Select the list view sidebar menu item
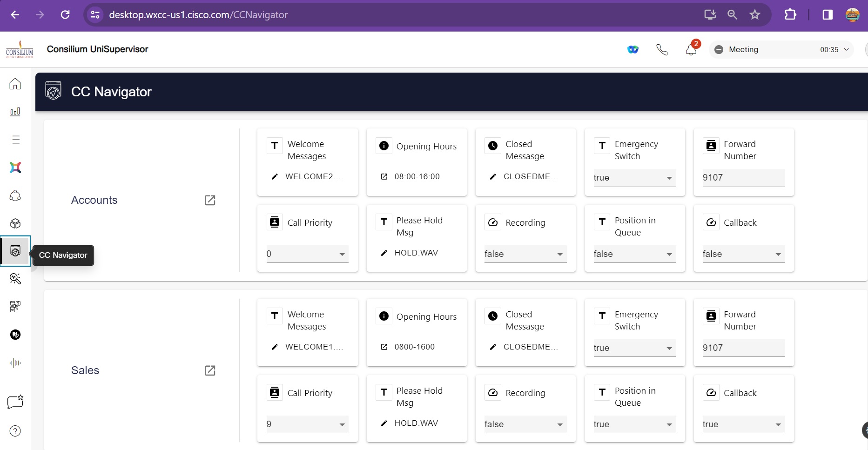 click(x=15, y=140)
